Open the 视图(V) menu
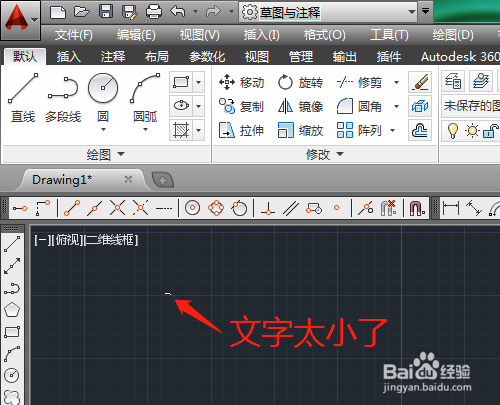Screen dimensions: 500x405 [199, 35]
